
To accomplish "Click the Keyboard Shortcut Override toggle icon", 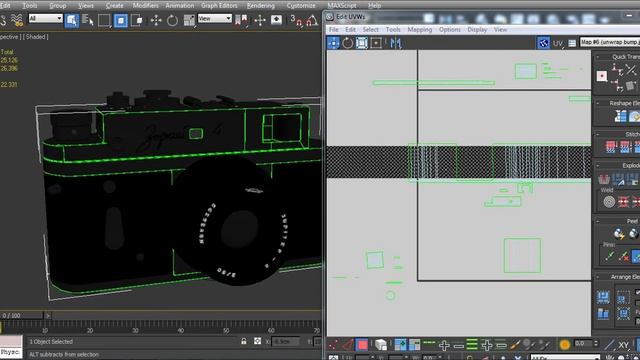I will (x=276, y=20).
